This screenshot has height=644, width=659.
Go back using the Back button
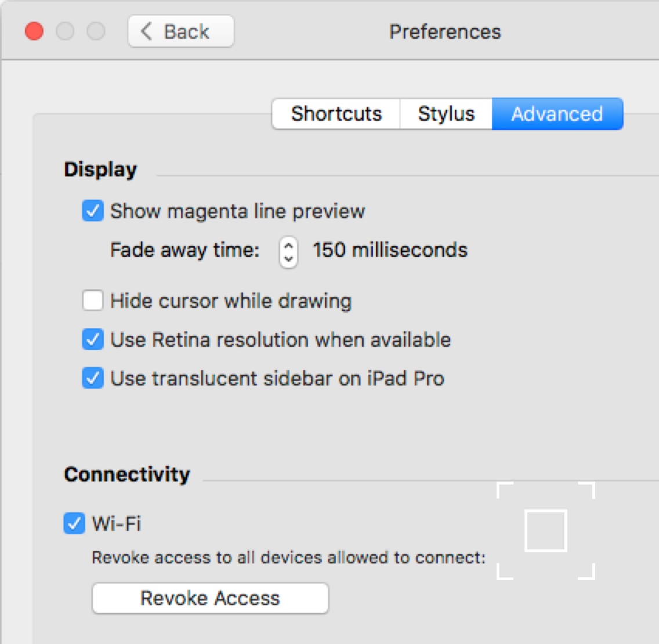point(180,31)
